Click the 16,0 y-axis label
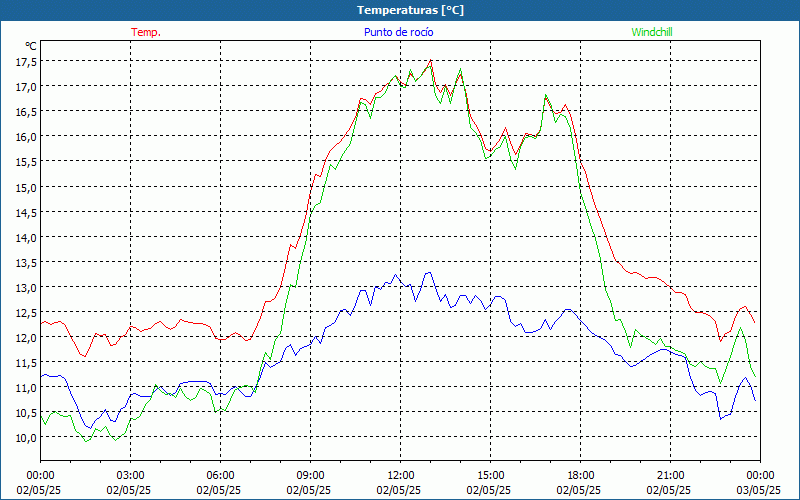This screenshot has width=800, height=500. tap(27, 137)
